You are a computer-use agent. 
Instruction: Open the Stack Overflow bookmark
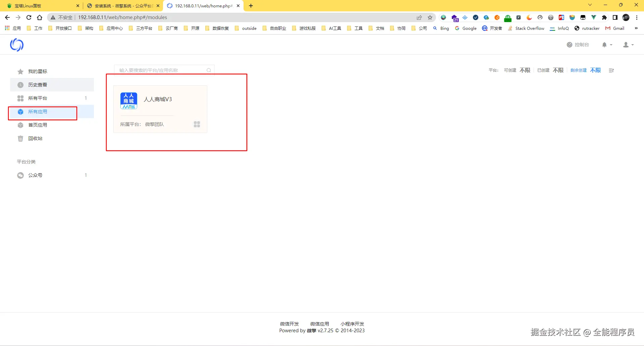[526, 28]
